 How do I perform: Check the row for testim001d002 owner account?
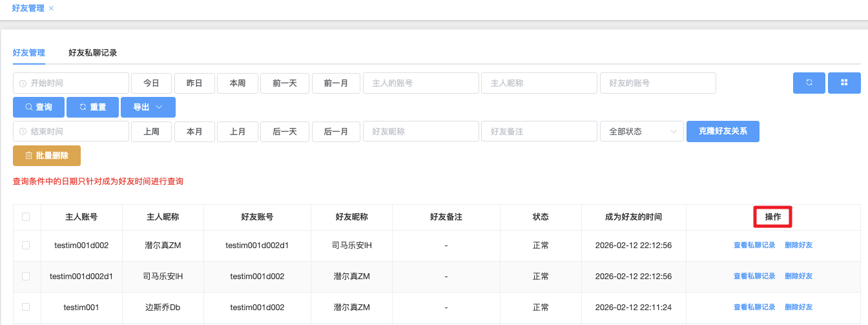(26, 246)
